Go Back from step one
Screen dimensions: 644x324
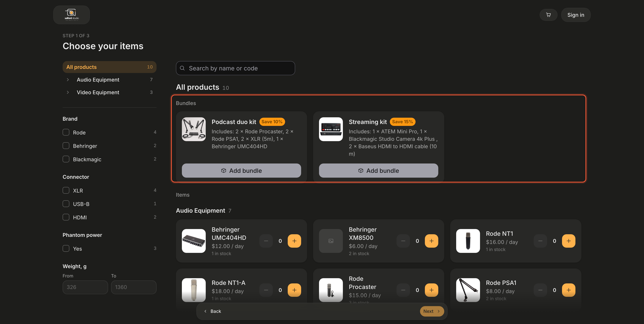(x=212, y=311)
